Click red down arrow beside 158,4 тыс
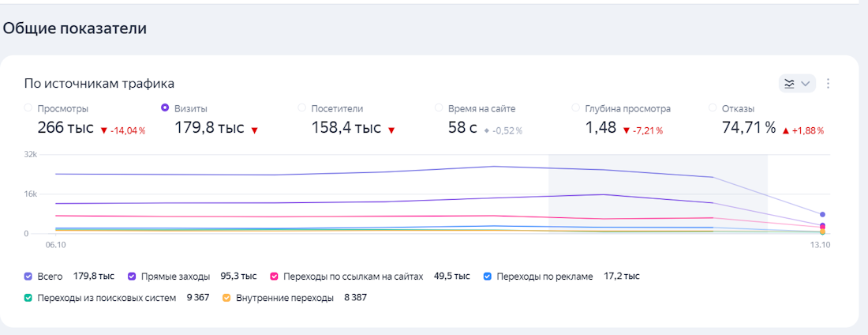This screenshot has width=868, height=335. 391,130
